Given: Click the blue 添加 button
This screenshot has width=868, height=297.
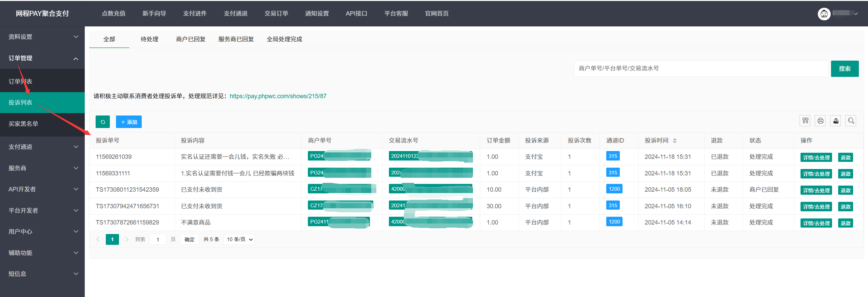Looking at the screenshot, I should pos(129,122).
